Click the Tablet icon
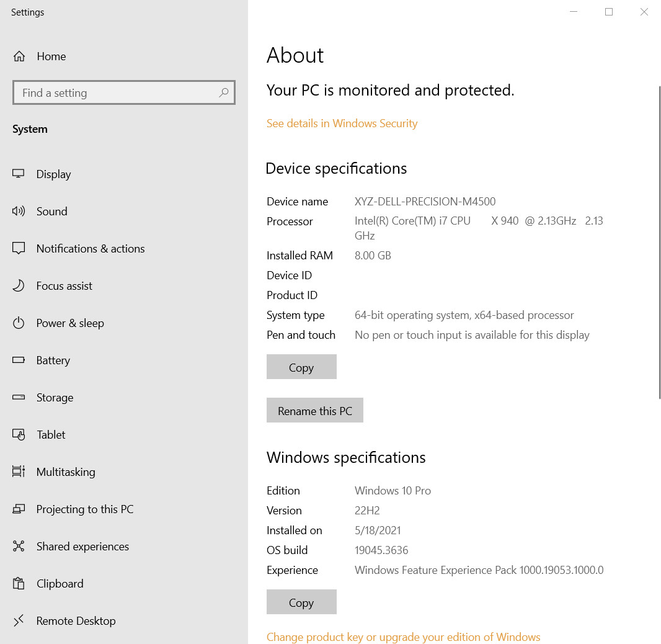Viewport: 661px width, 644px height. (19, 434)
